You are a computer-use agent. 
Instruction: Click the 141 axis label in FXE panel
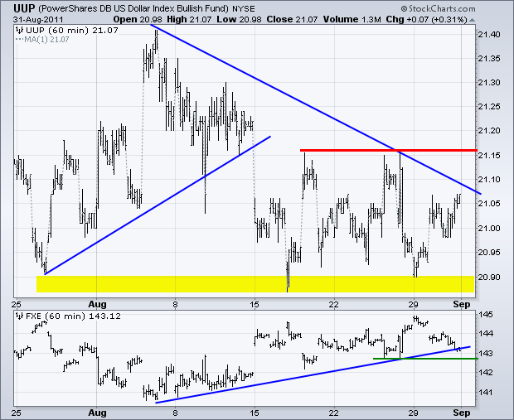point(486,392)
